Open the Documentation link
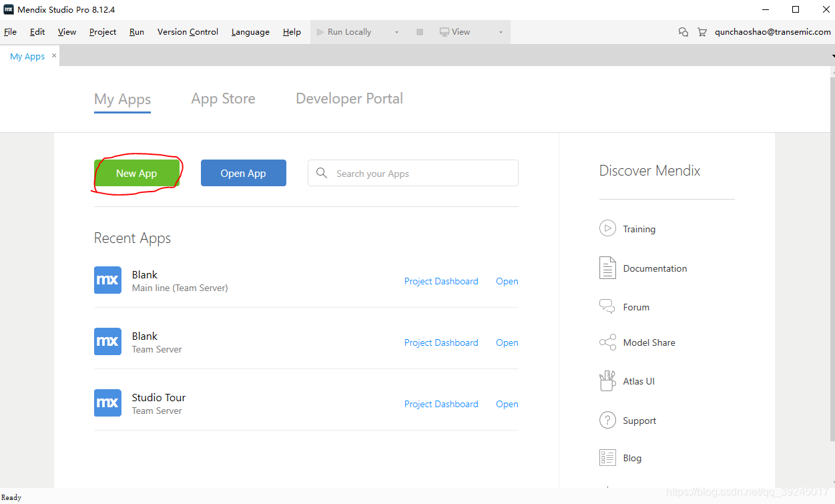This screenshot has height=504, width=835. pos(655,268)
